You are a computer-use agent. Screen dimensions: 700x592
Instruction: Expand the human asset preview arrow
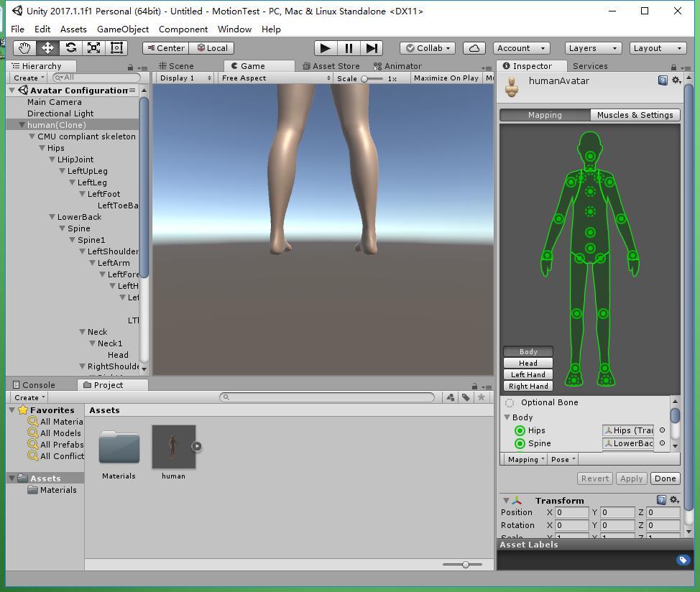click(197, 446)
